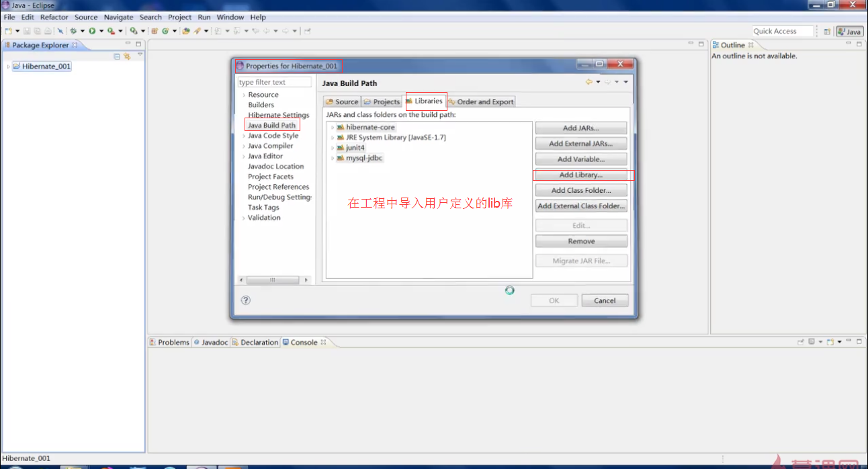Click the back arrow icon in Properties dialog header
Screen dimensions: 868x469
click(x=589, y=82)
